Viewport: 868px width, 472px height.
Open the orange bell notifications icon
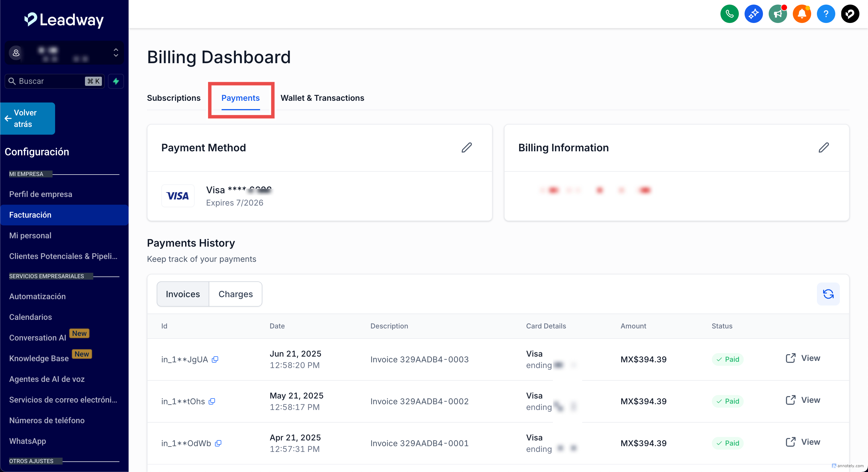pos(802,14)
